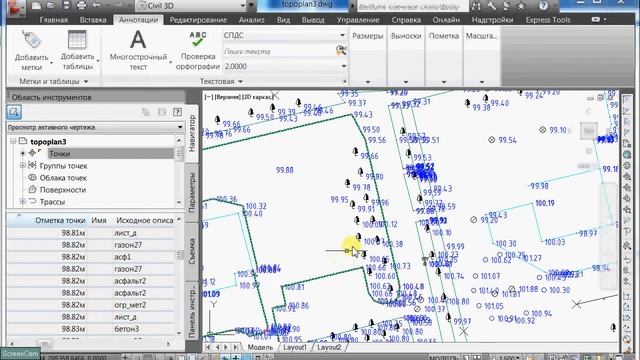Viewport: 640px width, 360px height.
Task: Click the star Favorites icon in title bar
Action: [521, 6]
